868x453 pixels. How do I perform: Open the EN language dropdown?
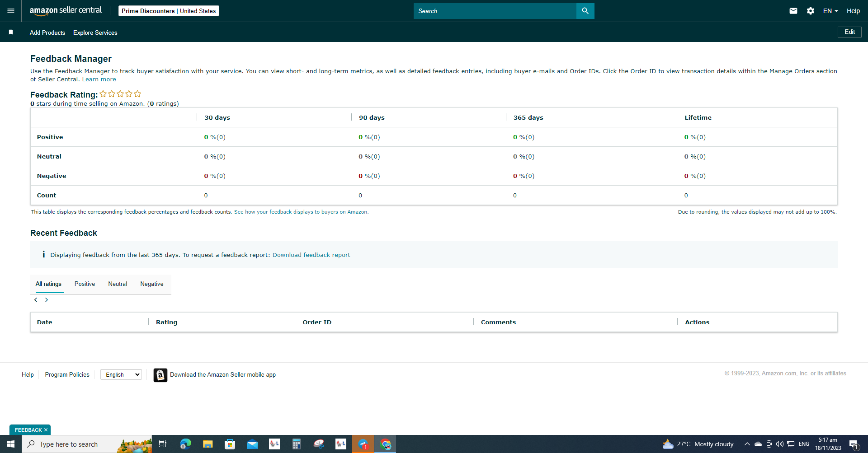pos(830,11)
